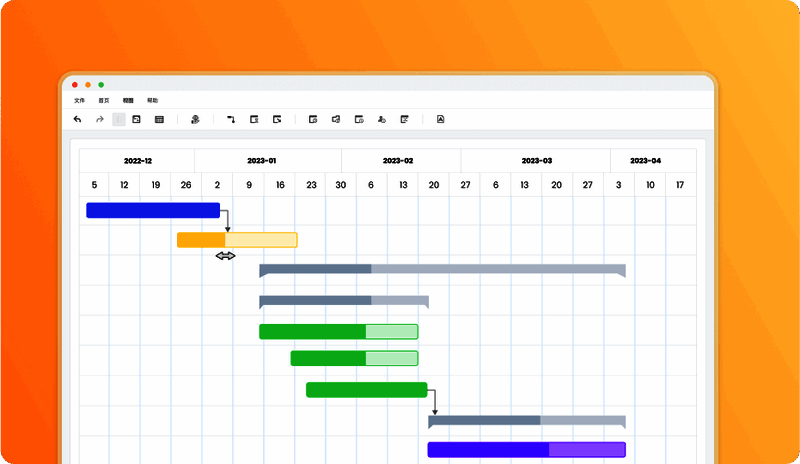
Task: Click the toolbar icon right of the grayed-out button
Action: pos(136,119)
